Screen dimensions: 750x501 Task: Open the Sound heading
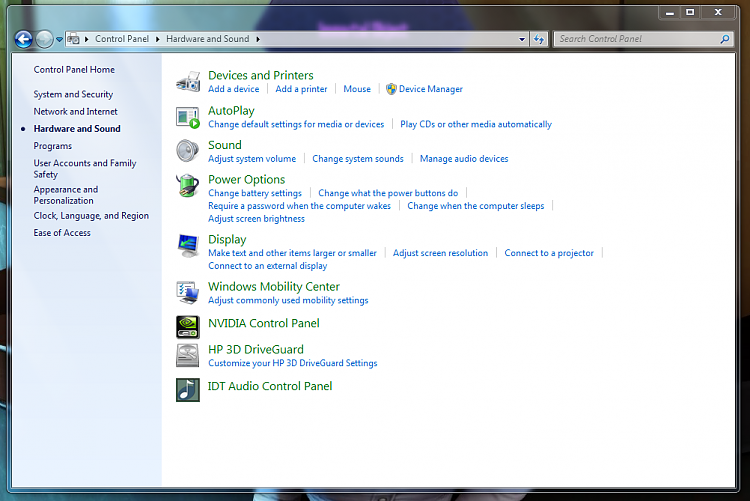[225, 145]
